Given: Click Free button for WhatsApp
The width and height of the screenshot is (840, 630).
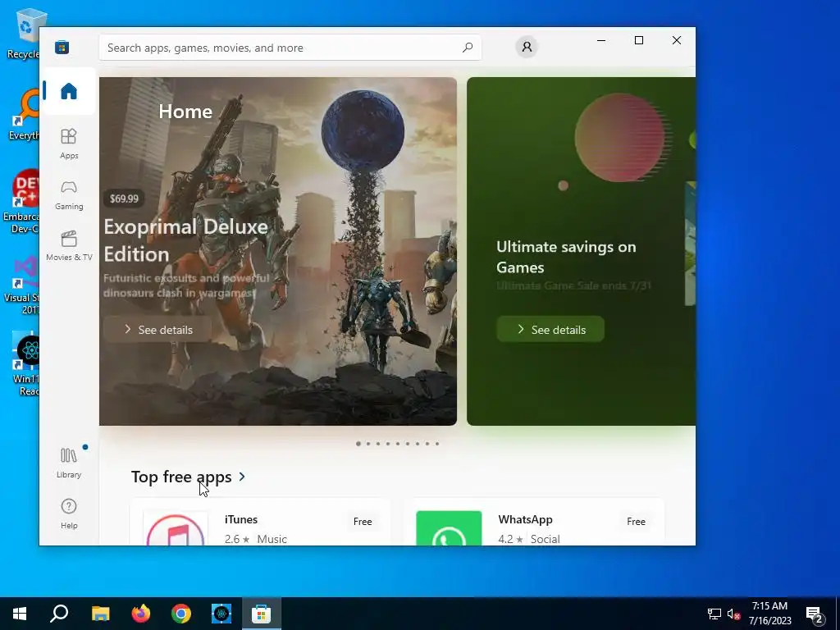Looking at the screenshot, I should (x=636, y=521).
